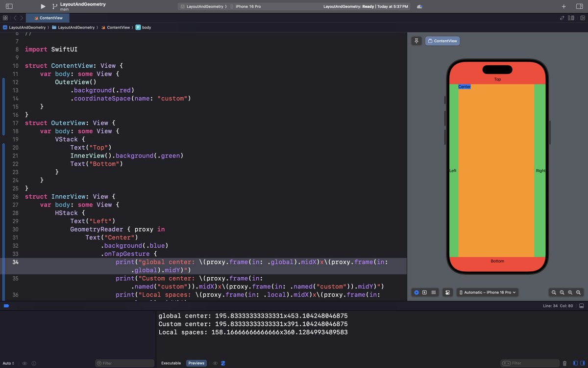Open the related items grid menu

5,18
